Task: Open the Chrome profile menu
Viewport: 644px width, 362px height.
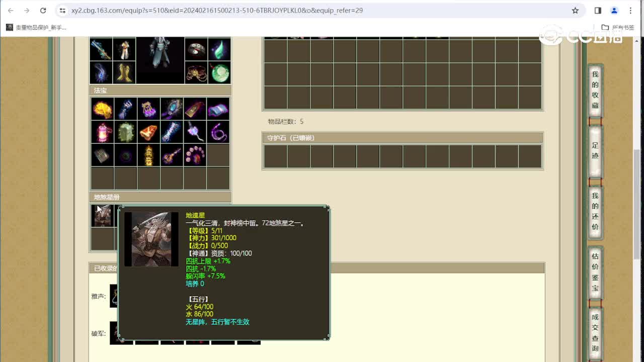Action: [x=614, y=10]
